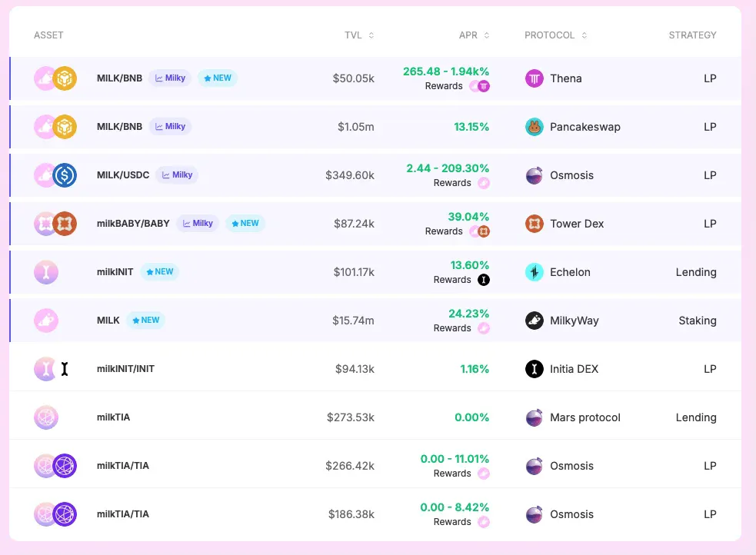Click the MILK token icon in Staking row
The height and width of the screenshot is (555, 756).
coord(46,321)
